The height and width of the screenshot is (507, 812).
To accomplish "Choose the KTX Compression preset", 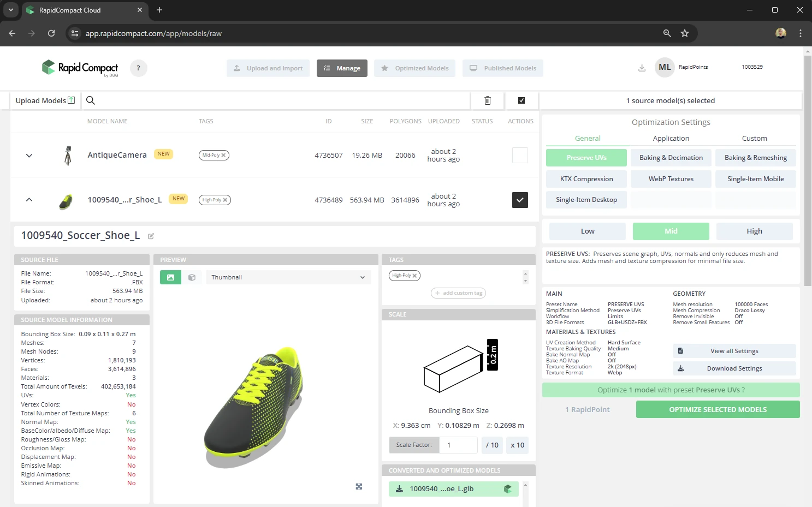I will (586, 179).
